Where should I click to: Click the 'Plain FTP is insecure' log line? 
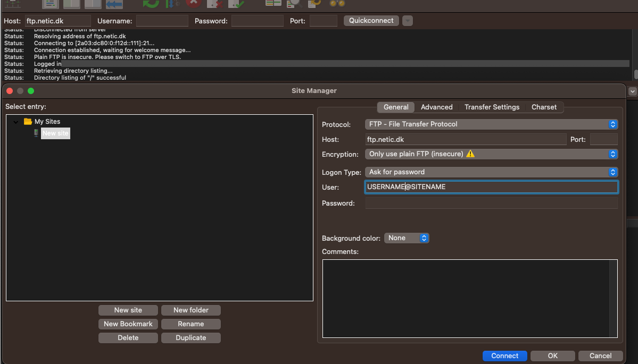tap(107, 57)
